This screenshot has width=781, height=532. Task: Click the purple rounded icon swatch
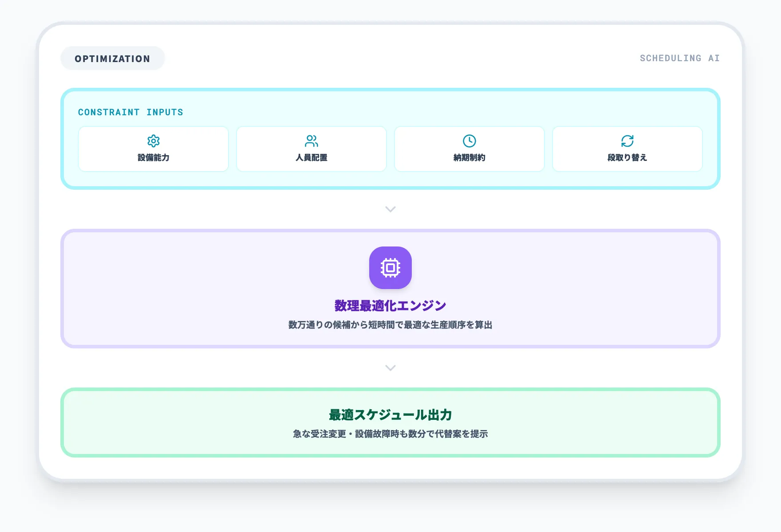click(390, 268)
